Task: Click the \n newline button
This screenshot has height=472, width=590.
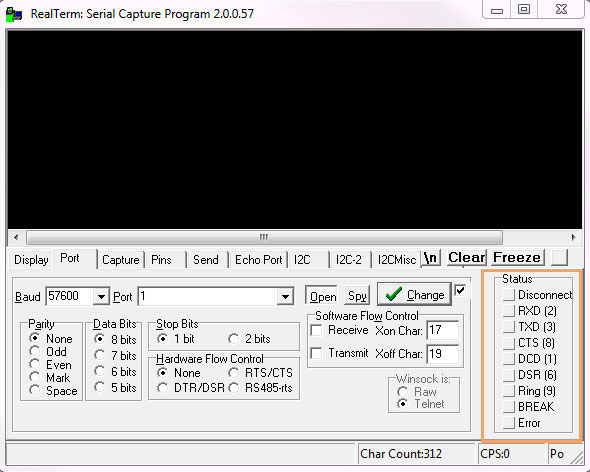Action: coord(430,258)
